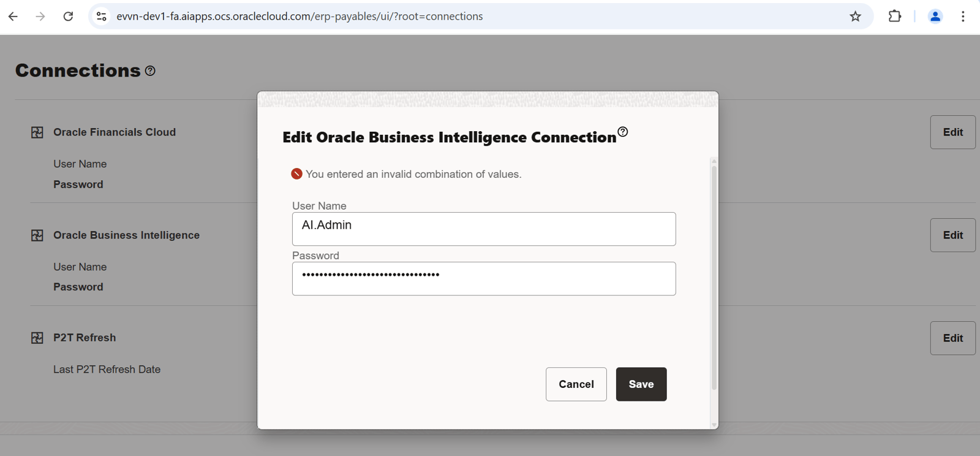The width and height of the screenshot is (980, 456).
Task: Open site information icon in address bar
Action: pyautogui.click(x=102, y=17)
